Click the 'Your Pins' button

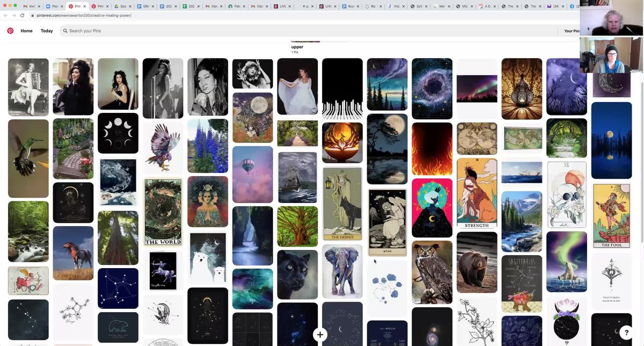pos(572,31)
